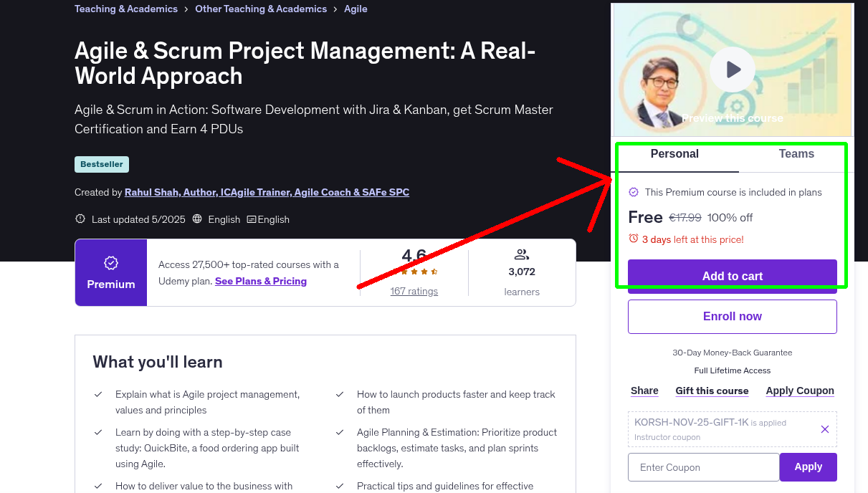
Task: Click the checkmark circle beside Premium course note
Action: [x=634, y=192]
